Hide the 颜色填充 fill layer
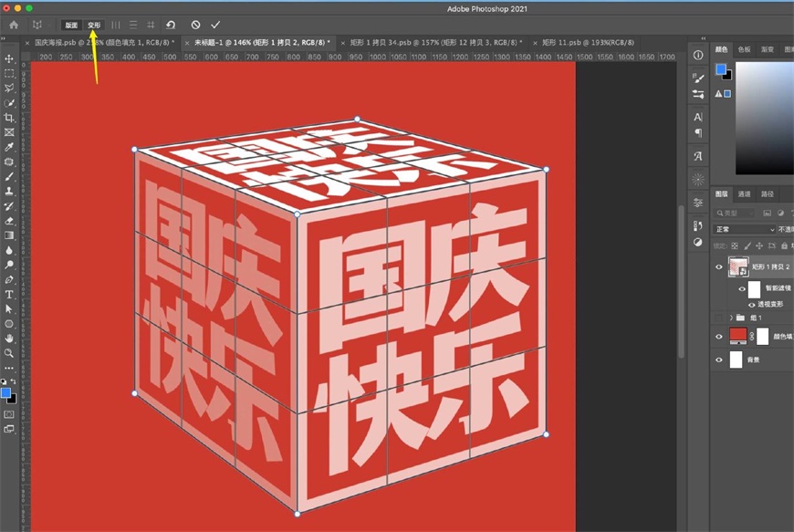Image resolution: width=794 pixels, height=532 pixels. click(718, 337)
